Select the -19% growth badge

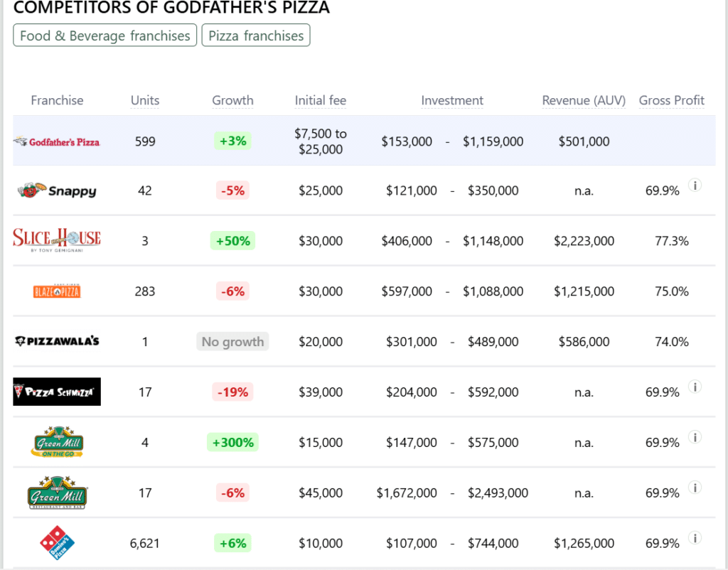point(232,392)
